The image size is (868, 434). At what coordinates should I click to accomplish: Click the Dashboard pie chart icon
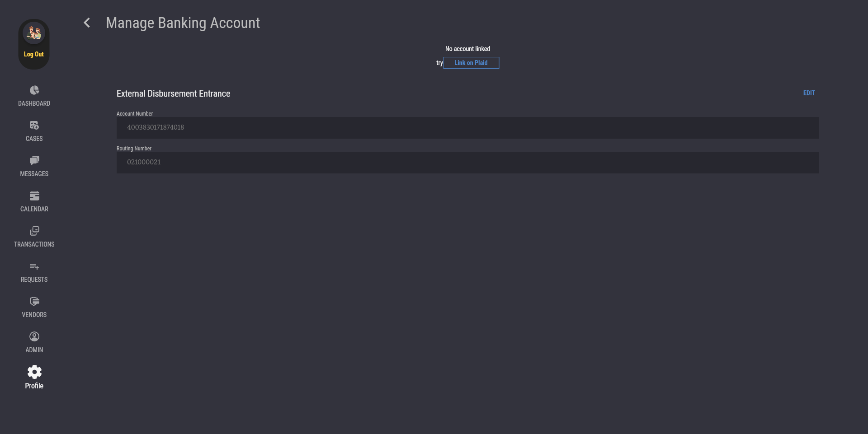(34, 90)
